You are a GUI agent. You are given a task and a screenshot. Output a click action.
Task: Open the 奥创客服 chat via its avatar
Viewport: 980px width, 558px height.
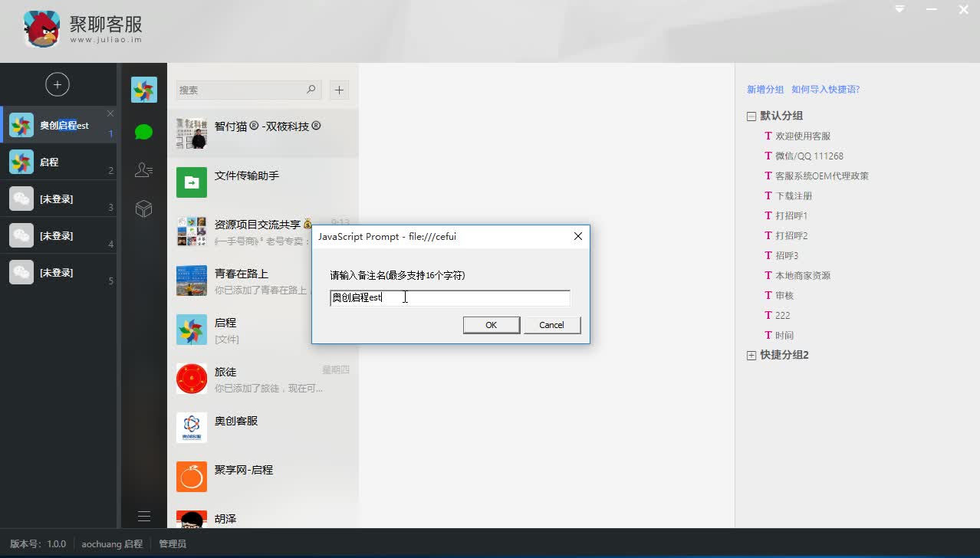191,428
